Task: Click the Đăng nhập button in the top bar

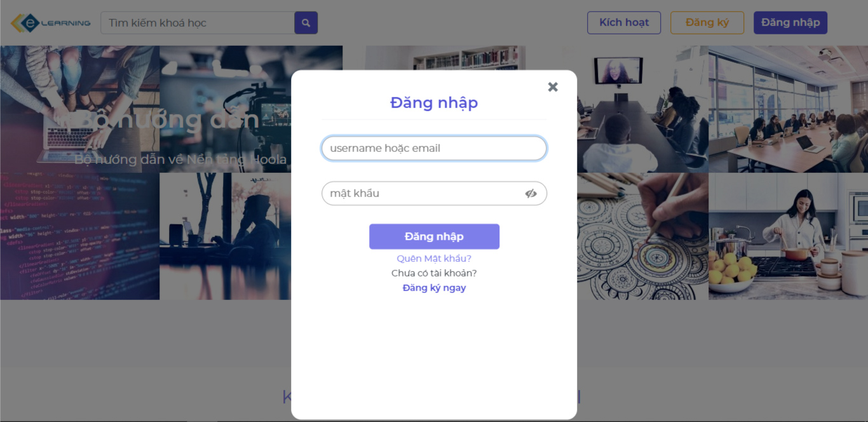Action: click(x=790, y=22)
